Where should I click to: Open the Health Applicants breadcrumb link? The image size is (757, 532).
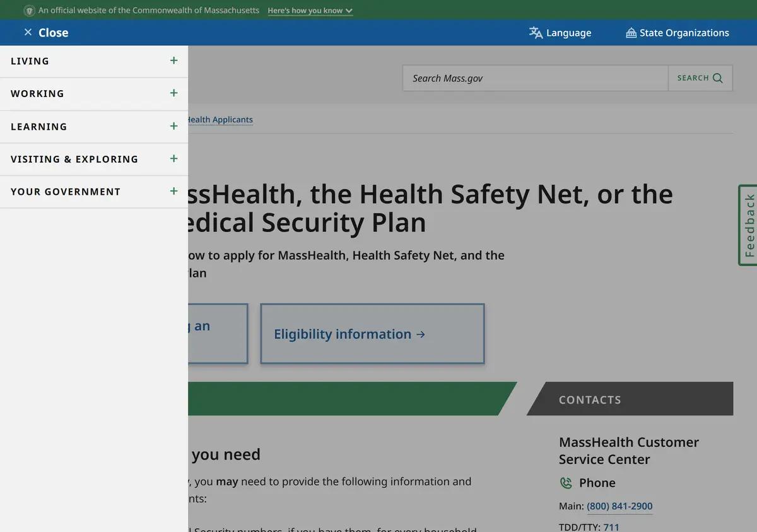(x=220, y=120)
